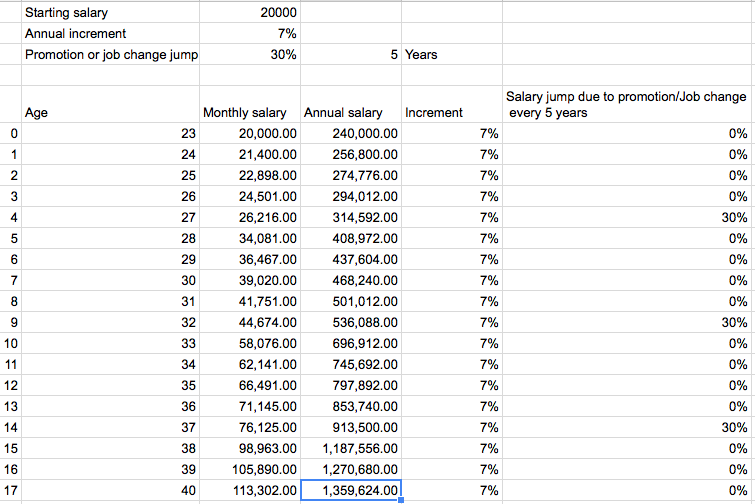
Task: Select monthly salary cell 20,000.00
Action: coord(250,133)
